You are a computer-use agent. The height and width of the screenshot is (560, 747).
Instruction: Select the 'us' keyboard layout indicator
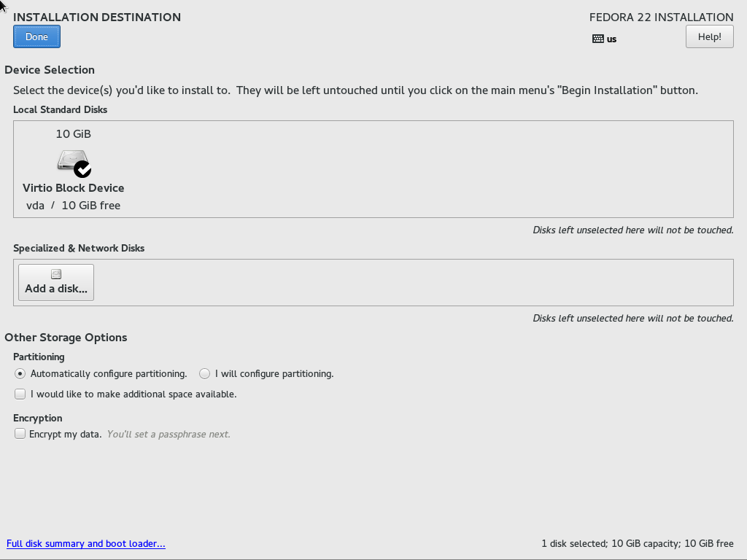click(612, 39)
